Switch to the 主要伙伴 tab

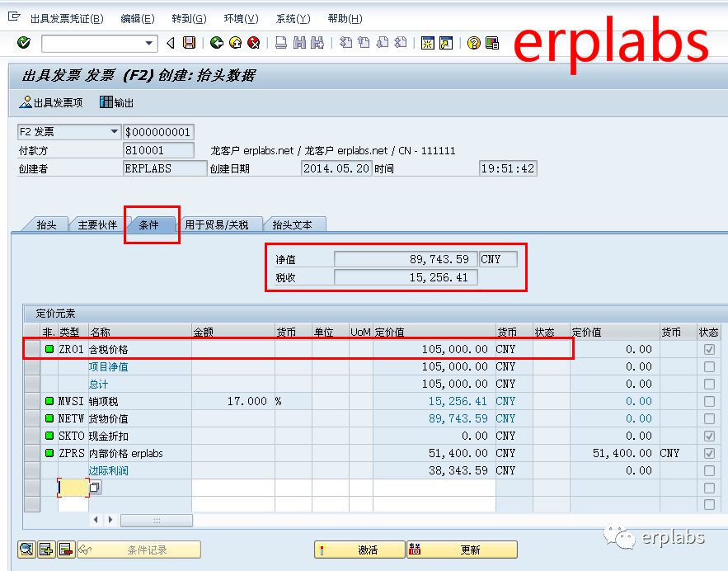click(97, 223)
